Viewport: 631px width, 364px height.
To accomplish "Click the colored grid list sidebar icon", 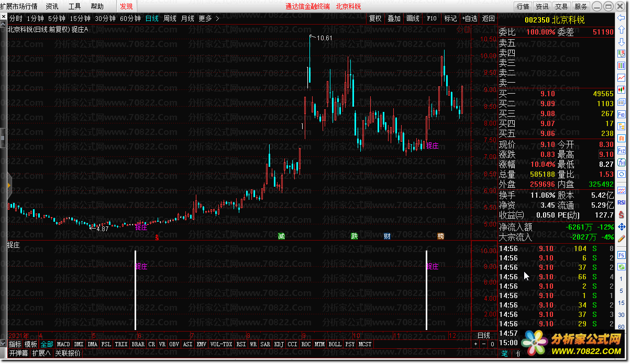I will (621, 66).
